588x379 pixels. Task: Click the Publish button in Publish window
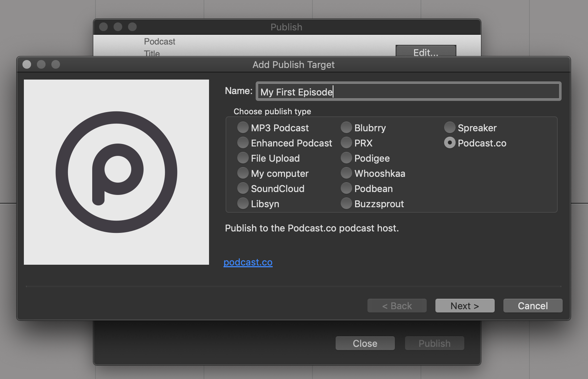pyautogui.click(x=434, y=343)
